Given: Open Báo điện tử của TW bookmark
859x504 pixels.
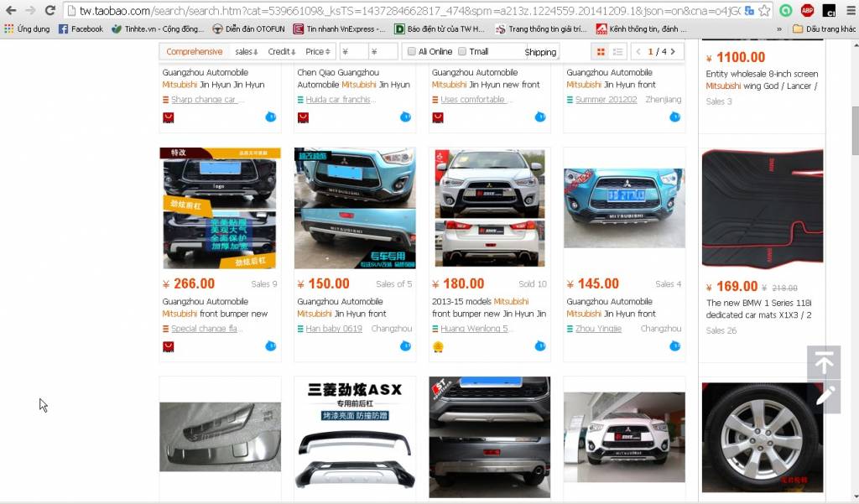Looking at the screenshot, I should 440,29.
